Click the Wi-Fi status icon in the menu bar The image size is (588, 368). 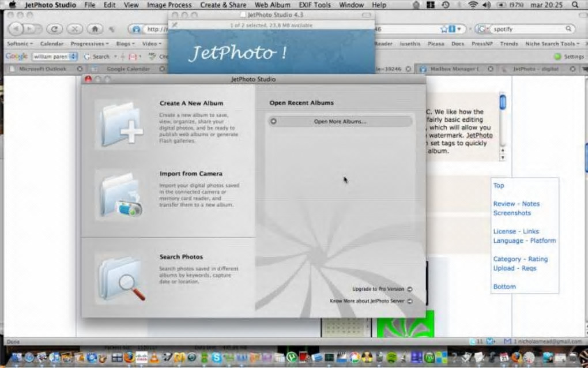click(473, 5)
